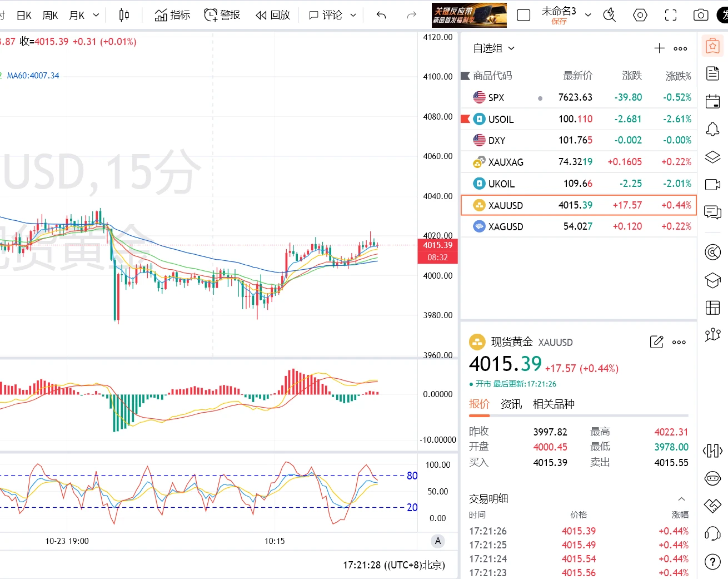Select the 日K timeframe
Viewport: 728px width, 579px height.
pos(24,15)
